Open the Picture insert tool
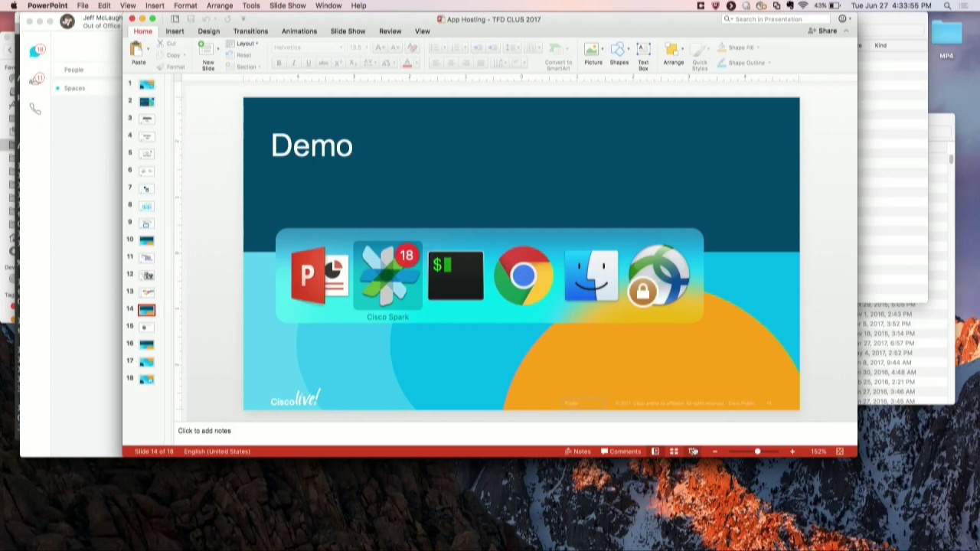The image size is (980, 551). pos(593,50)
